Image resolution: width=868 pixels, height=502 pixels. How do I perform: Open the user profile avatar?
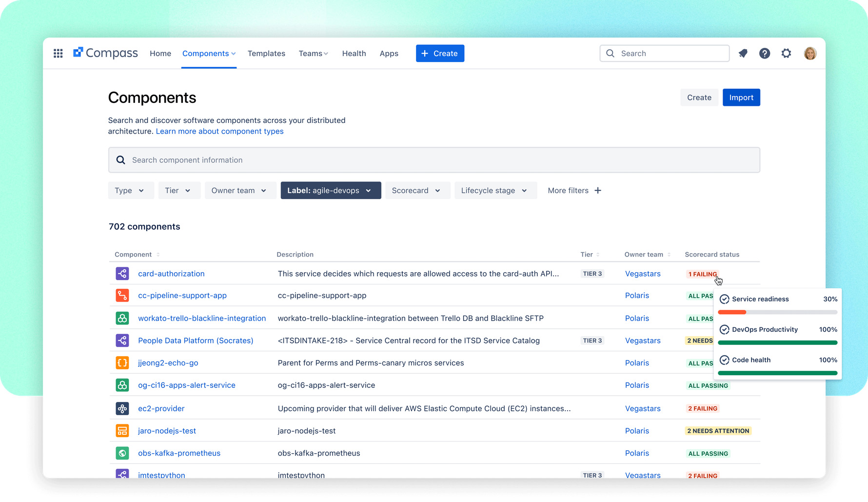(810, 53)
